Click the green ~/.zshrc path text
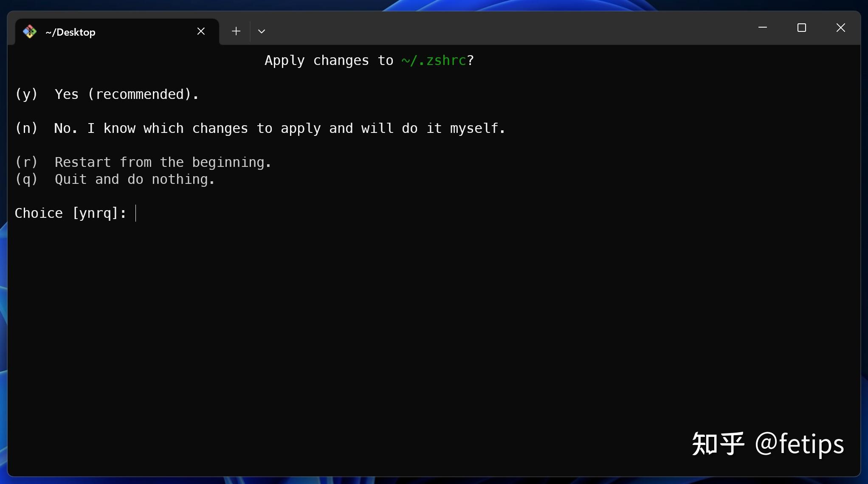The width and height of the screenshot is (868, 484). pyautogui.click(x=434, y=61)
